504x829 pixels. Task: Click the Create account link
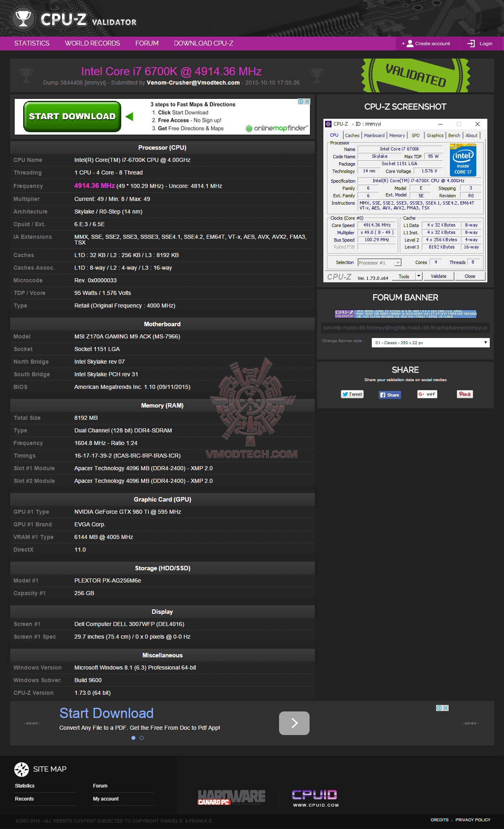pyautogui.click(x=432, y=44)
